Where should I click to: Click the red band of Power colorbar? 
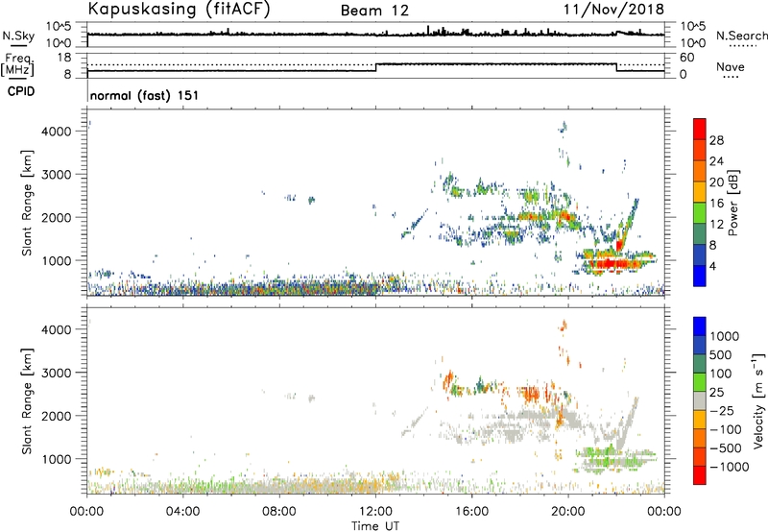[700, 129]
